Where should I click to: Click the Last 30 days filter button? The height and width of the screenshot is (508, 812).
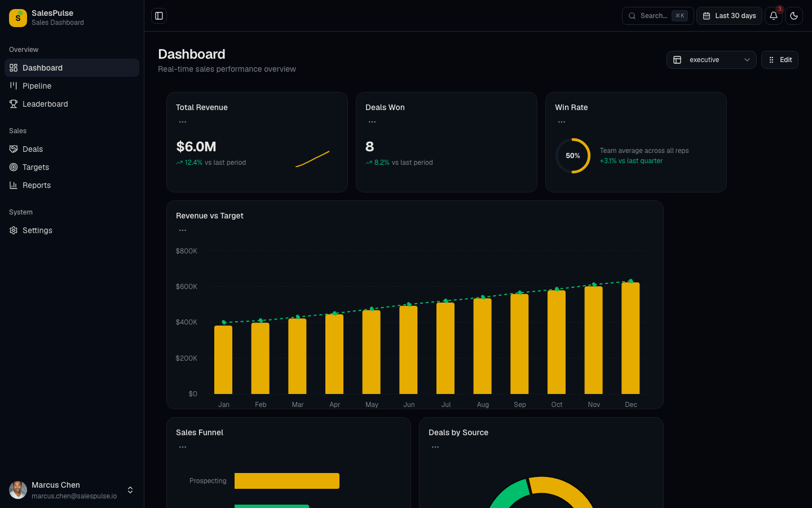(729, 16)
